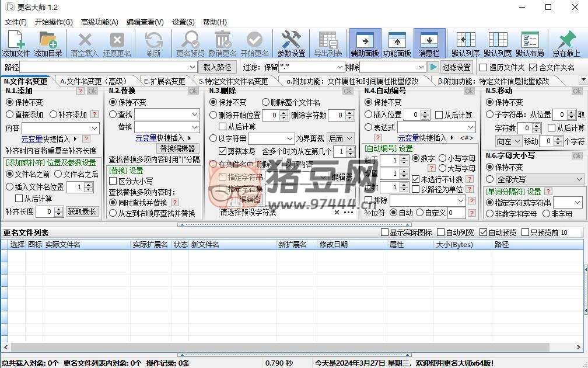The height and width of the screenshot is (368, 588).
Task: Click the 添加目录 folder icon
Action: click(48, 40)
